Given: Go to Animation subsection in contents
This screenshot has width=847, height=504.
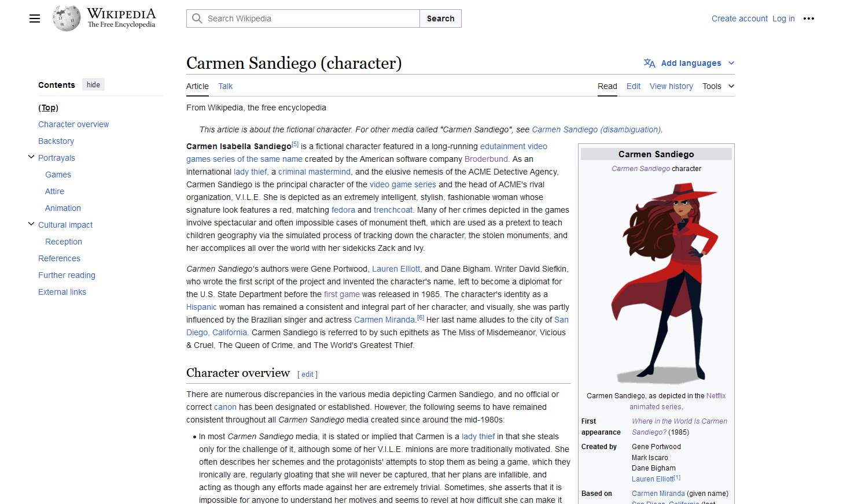Looking at the screenshot, I should pos(63,208).
